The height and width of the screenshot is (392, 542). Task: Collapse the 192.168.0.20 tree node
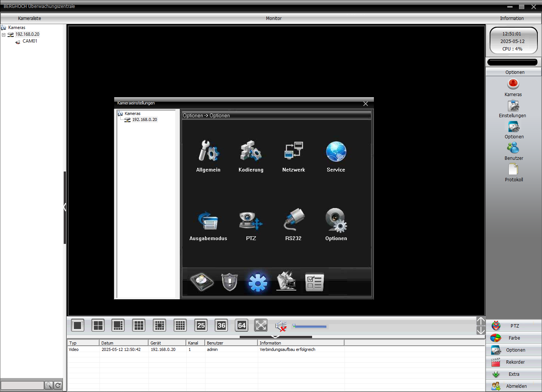(4, 35)
